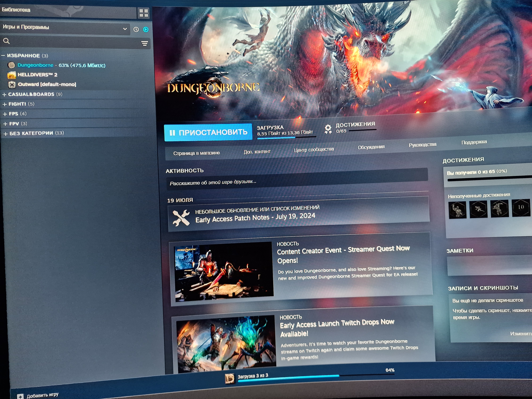Click the 19 ИЮЛЯ date heading
532x399 pixels.
point(180,200)
